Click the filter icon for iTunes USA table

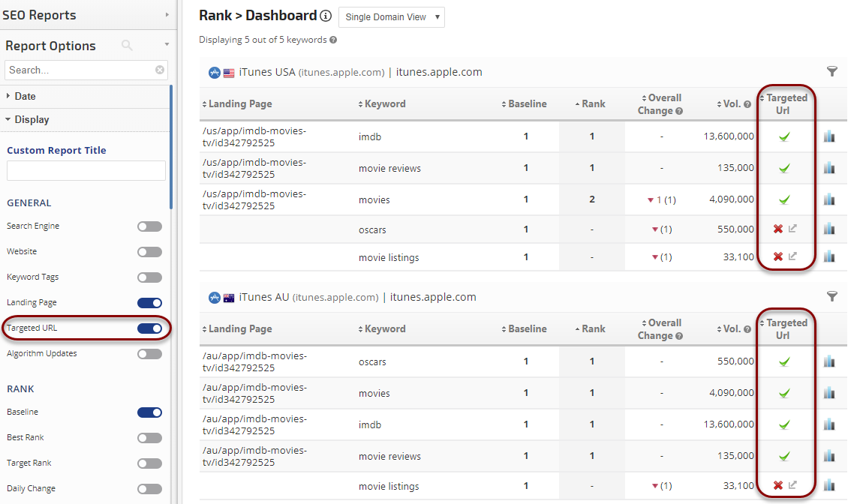click(831, 71)
